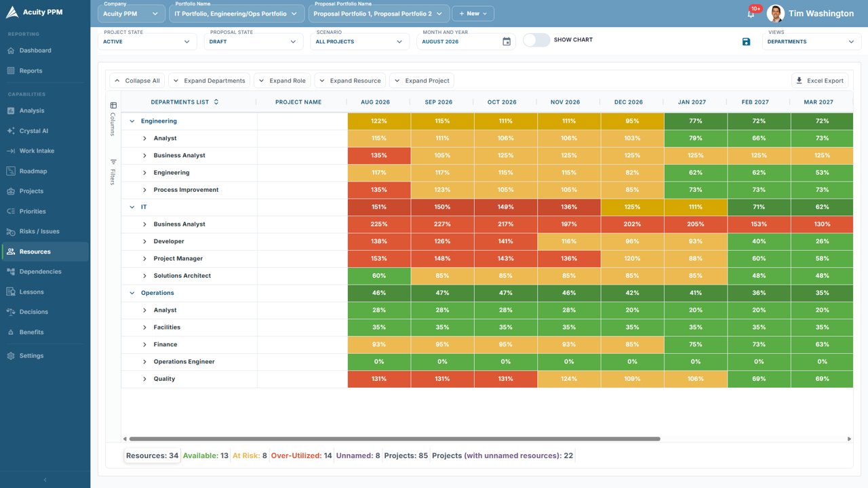Viewport: 868px width, 488px height.
Task: Open the month and year calendar picker
Action: coord(507,41)
